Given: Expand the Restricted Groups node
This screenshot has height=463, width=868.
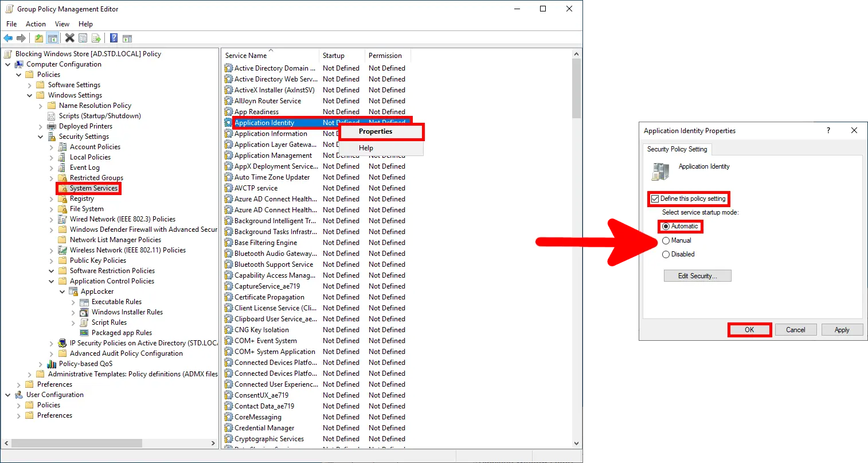Looking at the screenshot, I should (52, 177).
